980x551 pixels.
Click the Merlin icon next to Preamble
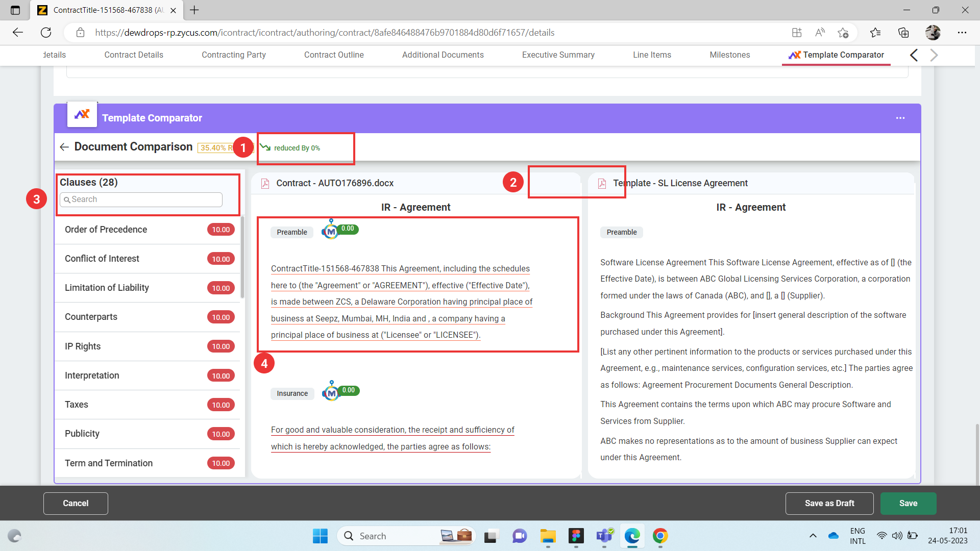(x=331, y=231)
